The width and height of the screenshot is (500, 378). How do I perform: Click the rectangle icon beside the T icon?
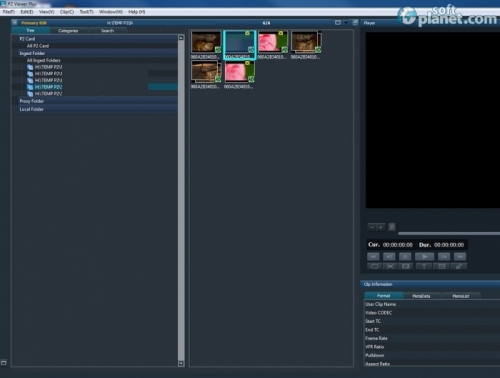(441, 266)
